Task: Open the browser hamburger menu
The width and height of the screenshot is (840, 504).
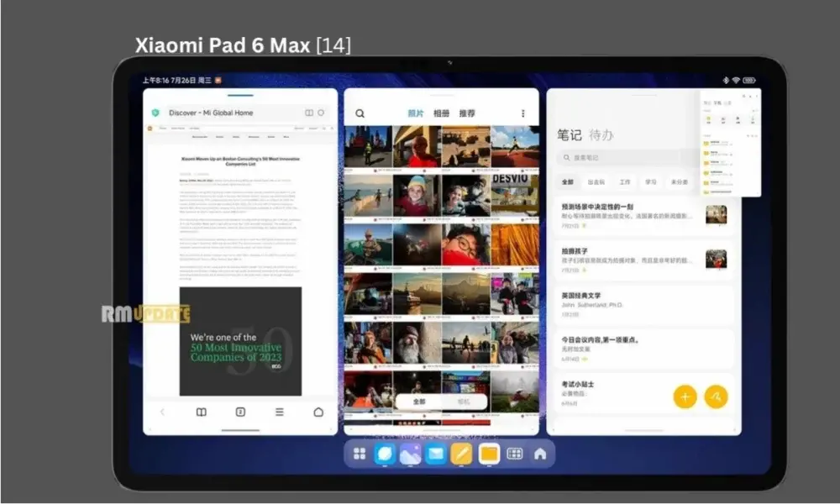Action: click(280, 412)
